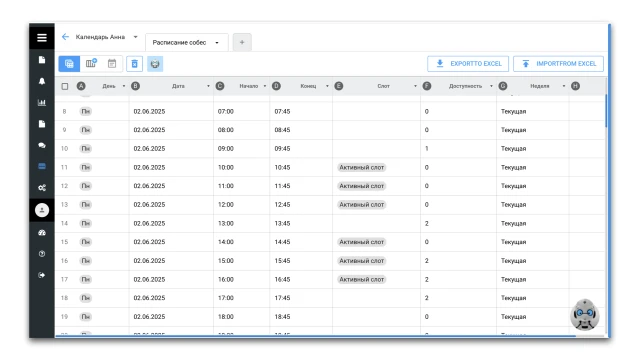This screenshot has width=640, height=360.
Task: Switch to the calendar view icon
Action: click(112, 63)
